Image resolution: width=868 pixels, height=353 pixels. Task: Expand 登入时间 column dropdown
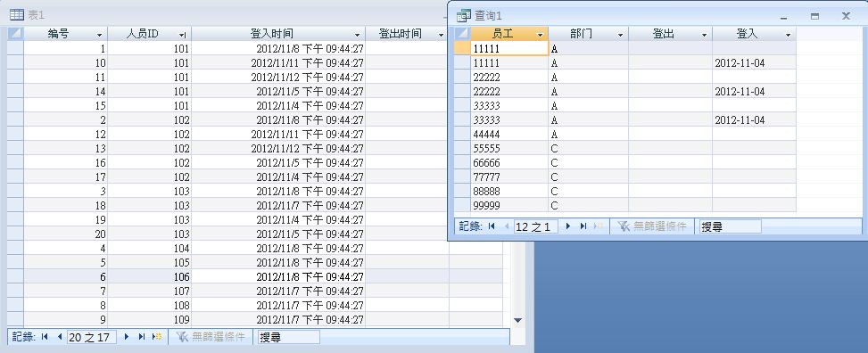[x=358, y=34]
